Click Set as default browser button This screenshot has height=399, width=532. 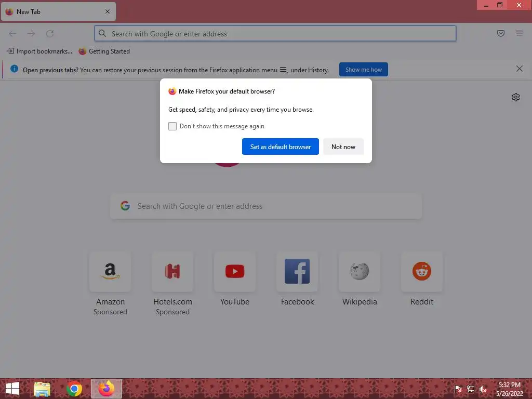point(280,147)
